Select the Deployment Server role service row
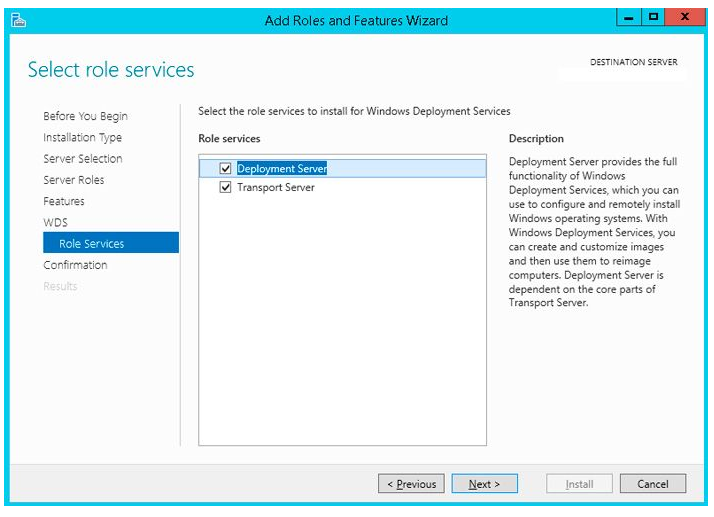The width and height of the screenshot is (714, 517). (x=342, y=169)
